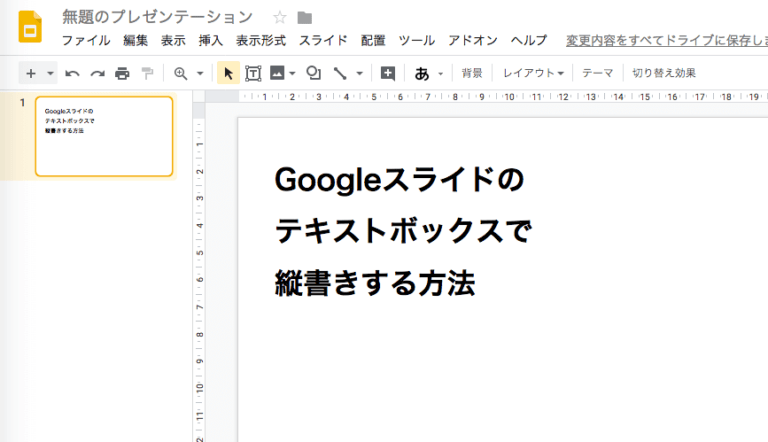Print the presentation
The width and height of the screenshot is (768, 442).
pyautogui.click(x=122, y=74)
